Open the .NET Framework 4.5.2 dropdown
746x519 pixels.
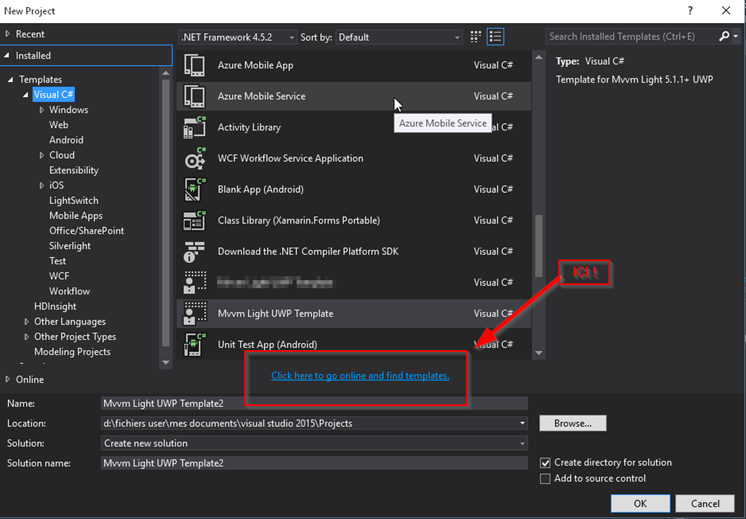(237, 37)
